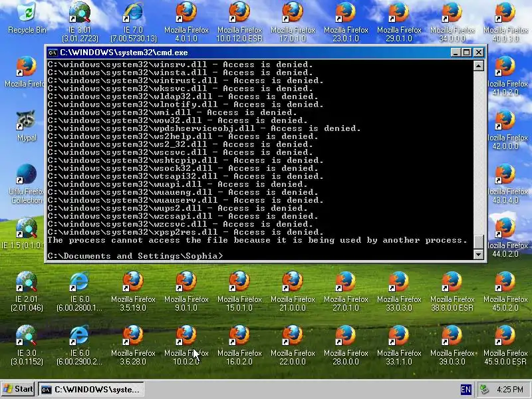Select Mozilla Firefox 3.5.19.0 icon
Image resolution: width=532 pixels, height=399 pixels.
pyautogui.click(x=133, y=291)
